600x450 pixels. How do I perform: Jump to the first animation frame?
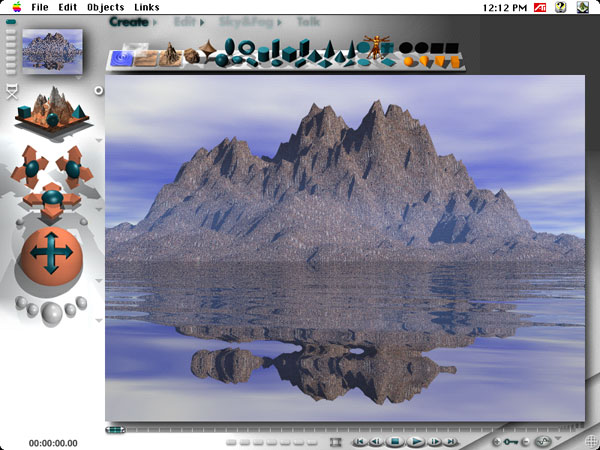coord(358,441)
